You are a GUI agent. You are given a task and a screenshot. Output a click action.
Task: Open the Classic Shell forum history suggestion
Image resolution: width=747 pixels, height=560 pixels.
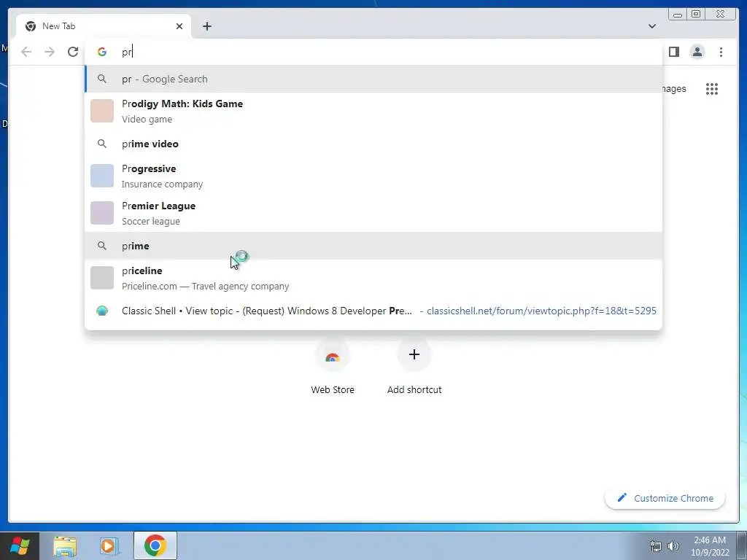coord(373,311)
